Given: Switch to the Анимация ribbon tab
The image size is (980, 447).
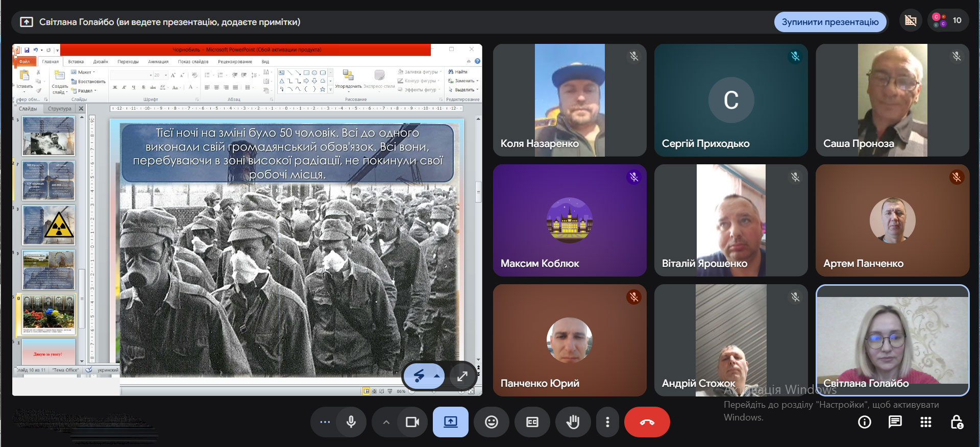Looking at the screenshot, I should pos(158,62).
